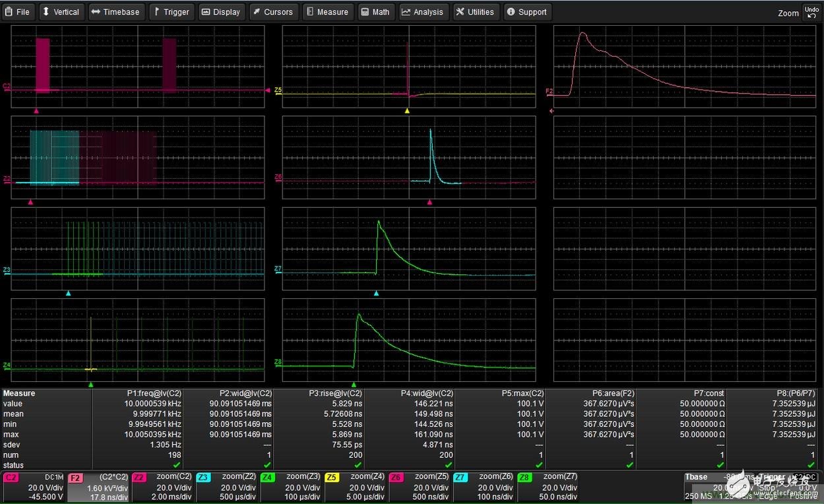824x504 pixels.
Task: Select the F2 math trace descriptor
Action: (98, 488)
